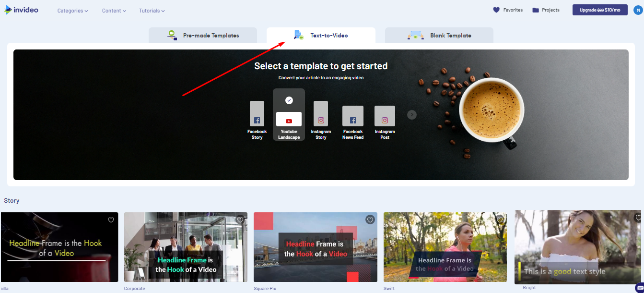Click the Bright template label
Image resolution: width=644 pixels, height=293 pixels.
(x=529, y=288)
